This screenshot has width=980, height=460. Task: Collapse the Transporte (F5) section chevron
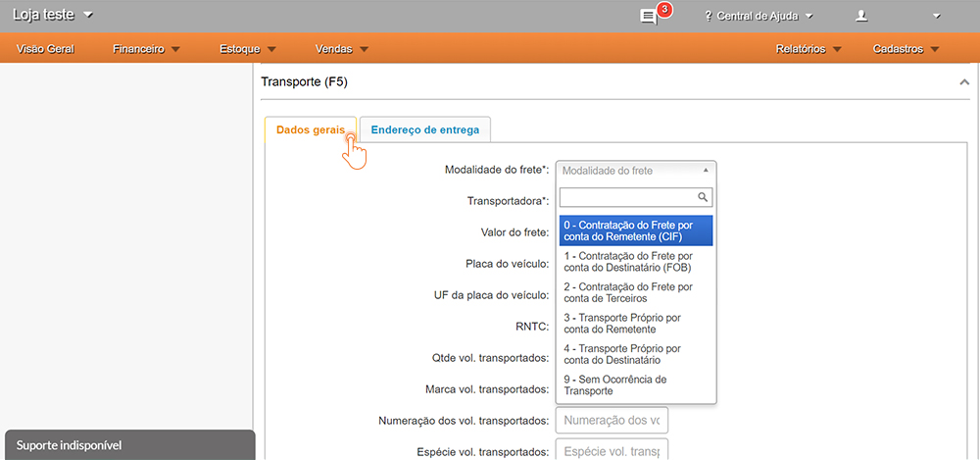click(964, 83)
